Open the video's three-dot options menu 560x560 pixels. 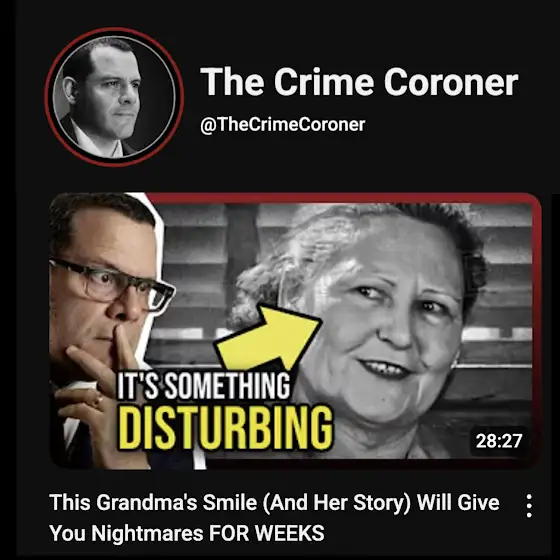pos(529,506)
